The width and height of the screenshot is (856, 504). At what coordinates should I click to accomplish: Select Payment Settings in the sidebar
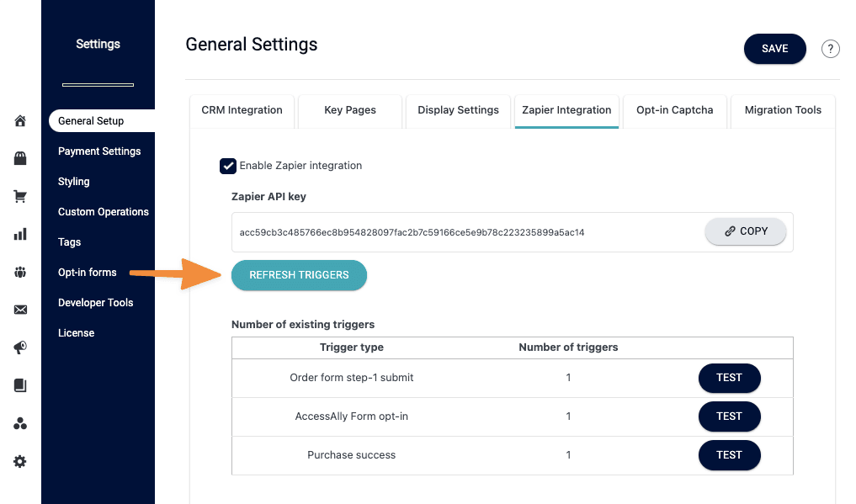99,151
